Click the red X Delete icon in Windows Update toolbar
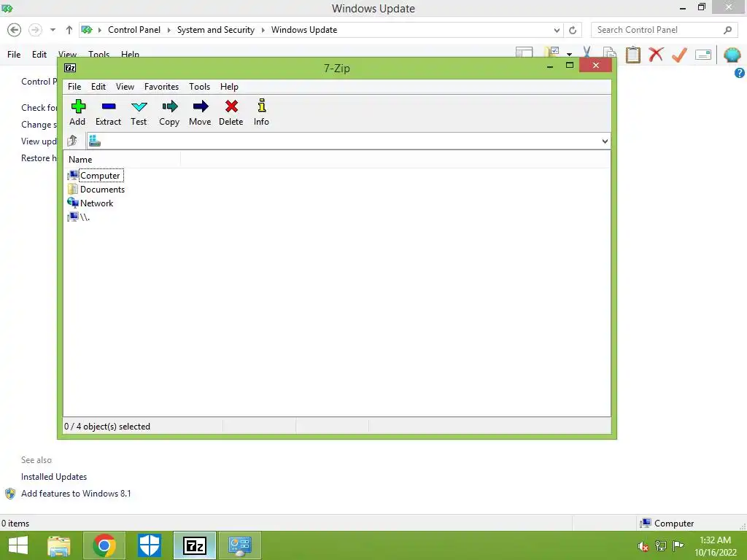 tap(656, 54)
